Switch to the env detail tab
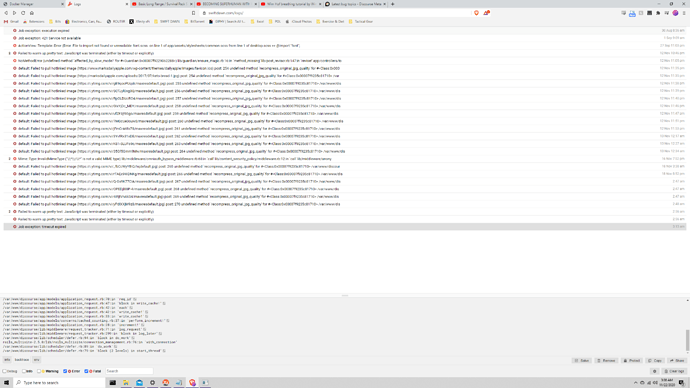Screen dimensions: 690x388 click(37, 360)
